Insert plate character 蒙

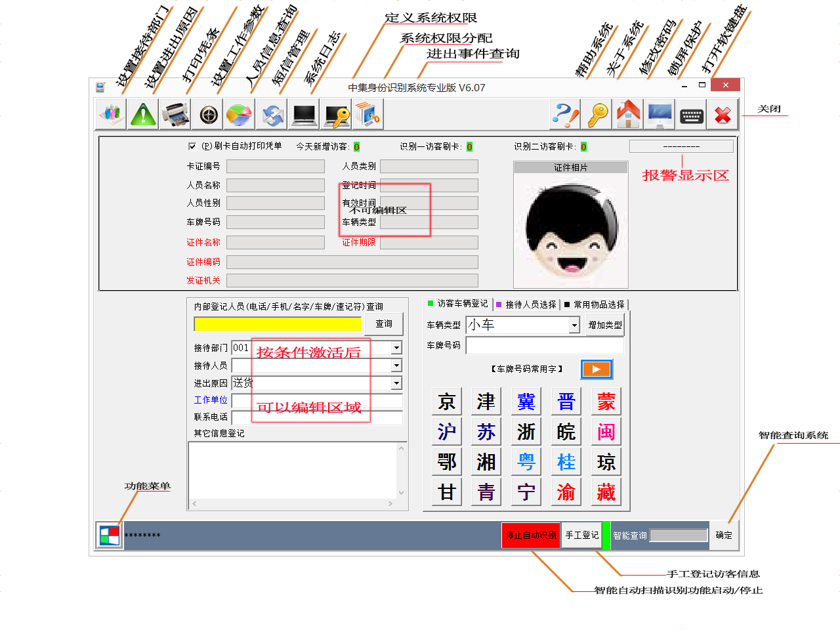(606, 402)
